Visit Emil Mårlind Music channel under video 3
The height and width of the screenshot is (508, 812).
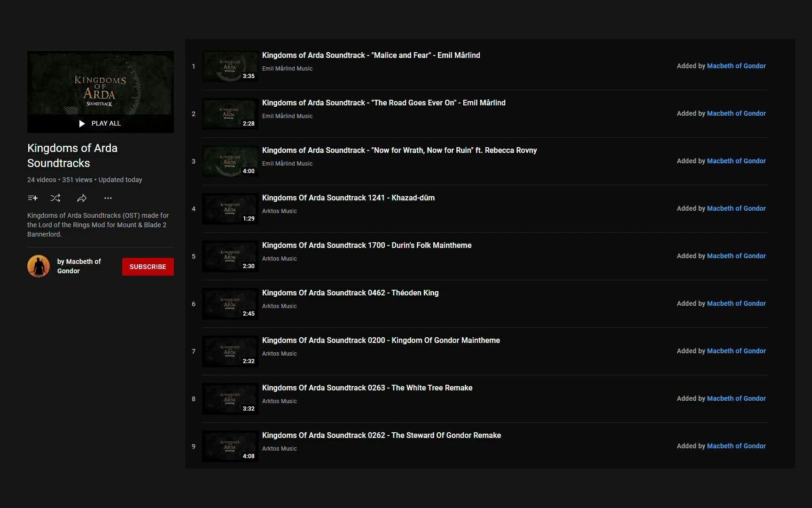(x=287, y=164)
